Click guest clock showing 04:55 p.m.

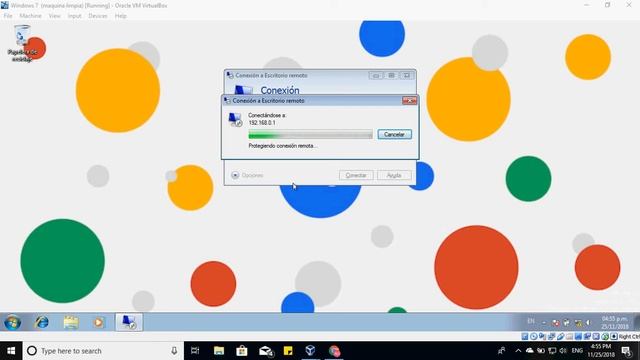pyautogui.click(x=614, y=322)
